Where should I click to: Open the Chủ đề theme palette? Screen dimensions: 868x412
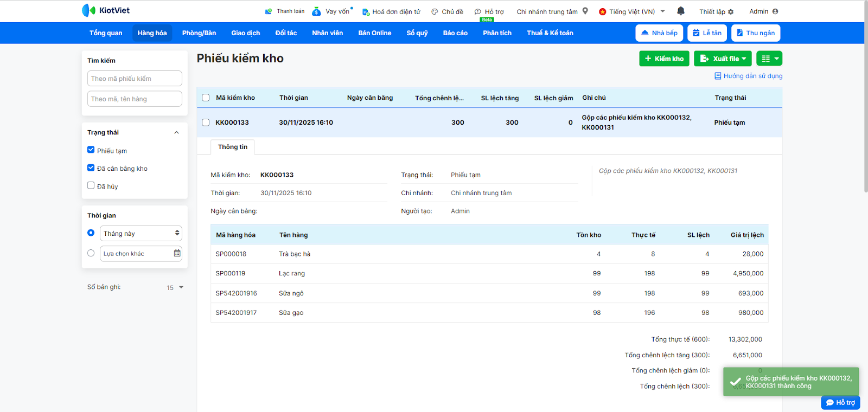[435, 11]
